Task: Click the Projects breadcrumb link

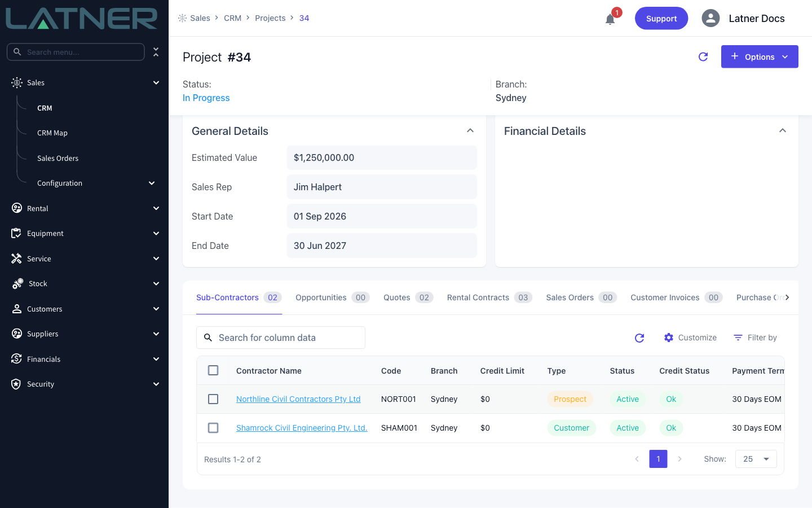Action: [270, 18]
